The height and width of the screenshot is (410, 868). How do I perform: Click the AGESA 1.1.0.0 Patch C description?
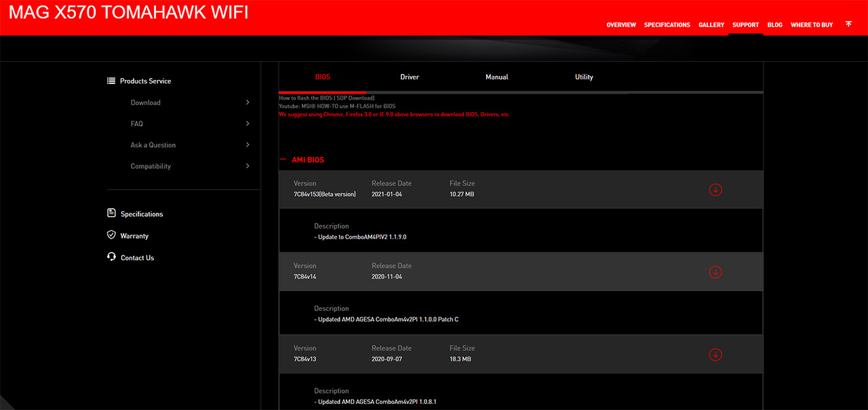tap(387, 319)
